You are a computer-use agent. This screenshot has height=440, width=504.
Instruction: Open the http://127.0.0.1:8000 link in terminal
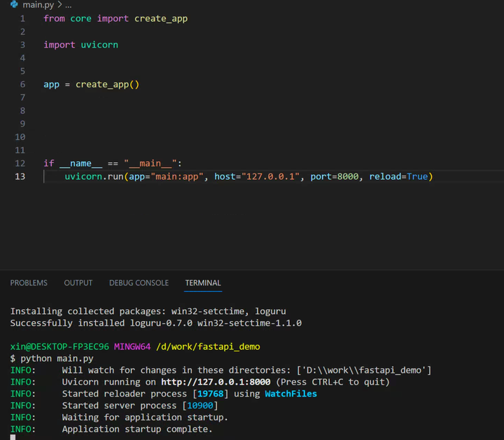(x=216, y=382)
